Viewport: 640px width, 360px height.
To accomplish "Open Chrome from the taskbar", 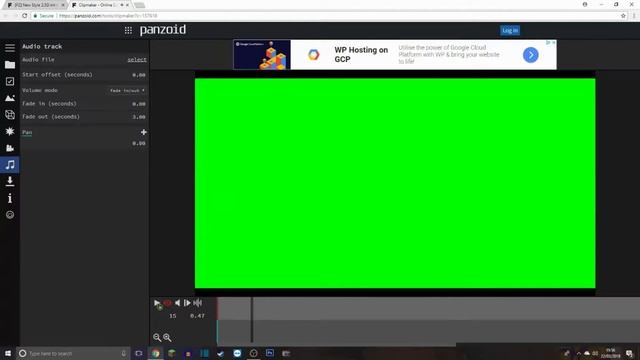I will pos(156,353).
